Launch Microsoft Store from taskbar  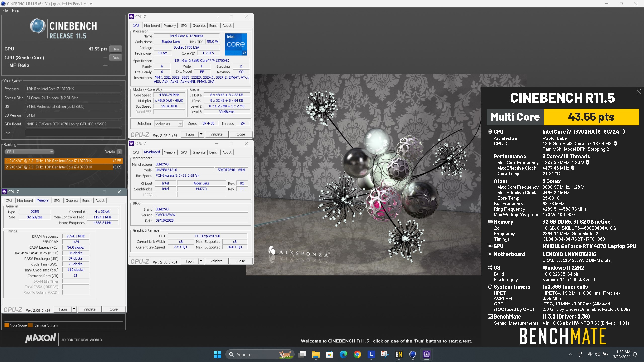[330, 354]
